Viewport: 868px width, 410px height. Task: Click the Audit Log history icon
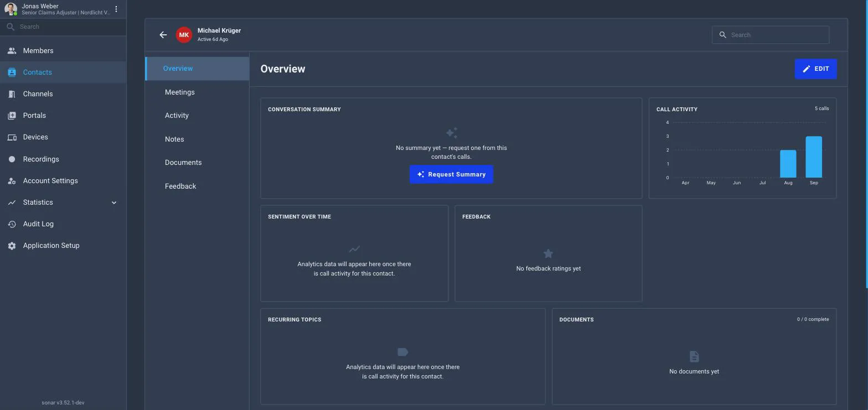12,224
